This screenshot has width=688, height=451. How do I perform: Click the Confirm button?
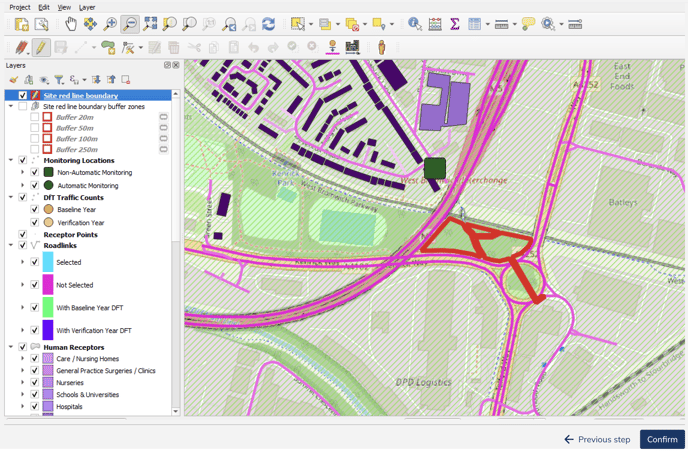[x=662, y=439]
